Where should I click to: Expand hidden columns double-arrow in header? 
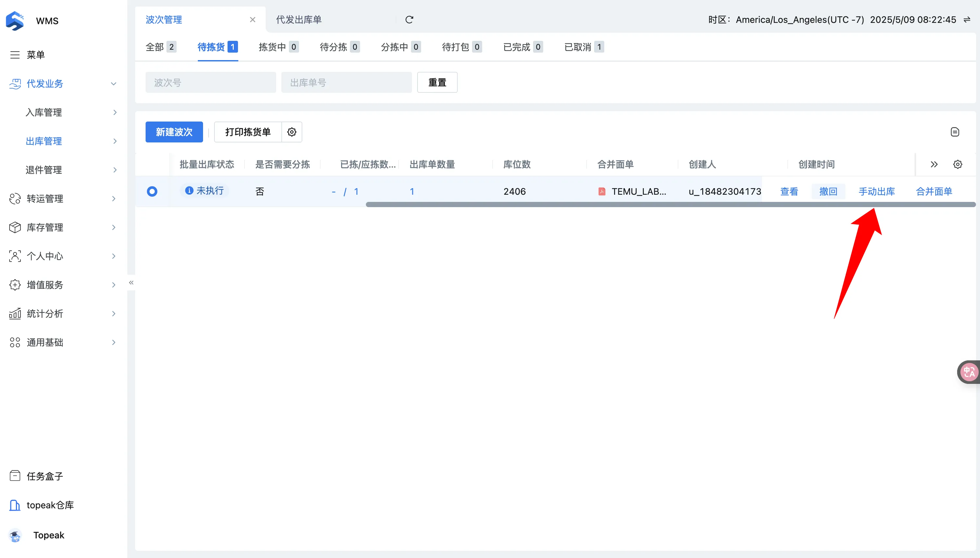pos(934,164)
